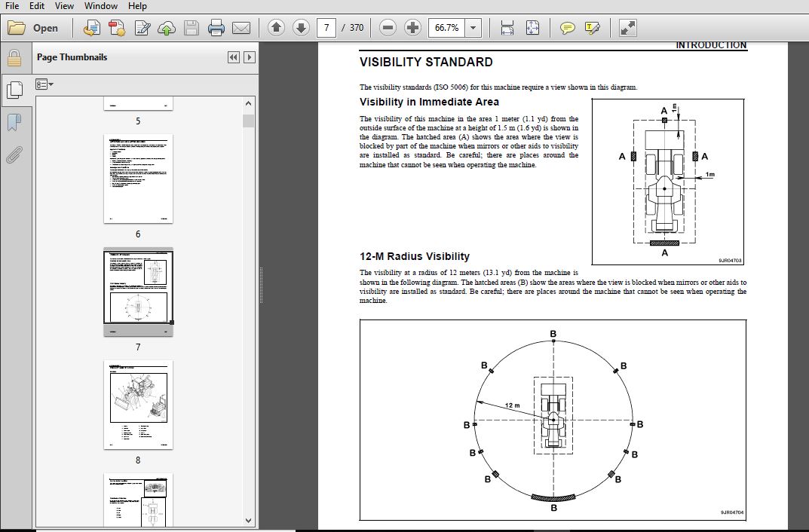Click the zoom percentage field 66.7%
809x532 pixels.
click(447, 28)
